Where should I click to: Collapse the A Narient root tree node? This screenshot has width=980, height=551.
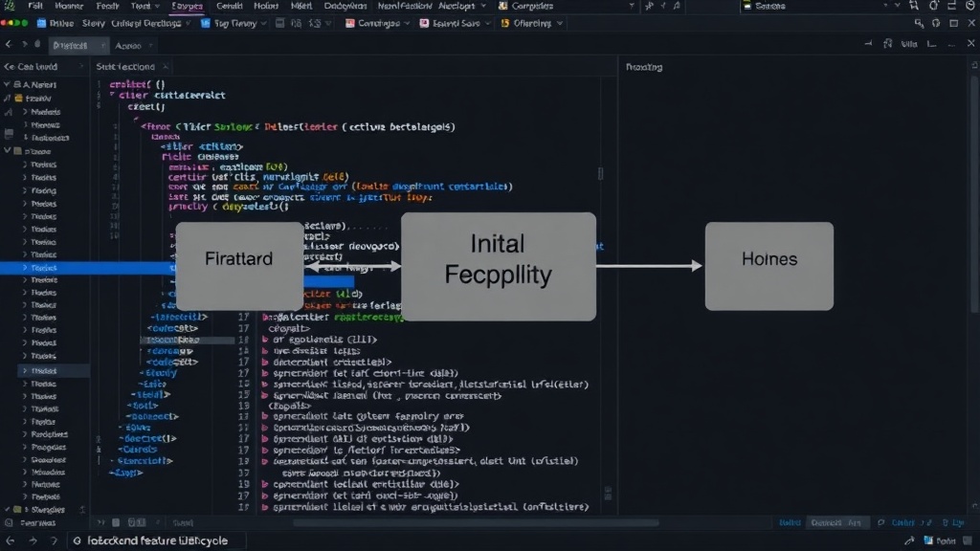pos(7,84)
